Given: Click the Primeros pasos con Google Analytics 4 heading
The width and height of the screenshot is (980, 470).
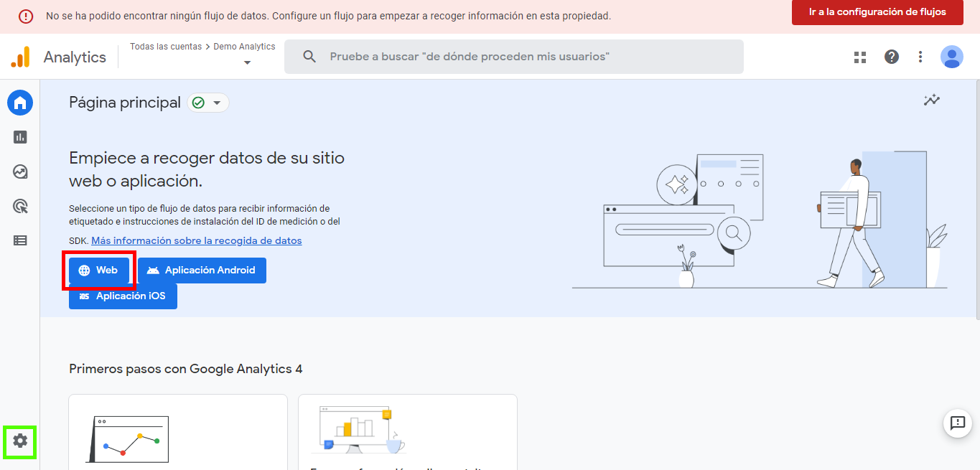Looking at the screenshot, I should 186,369.
